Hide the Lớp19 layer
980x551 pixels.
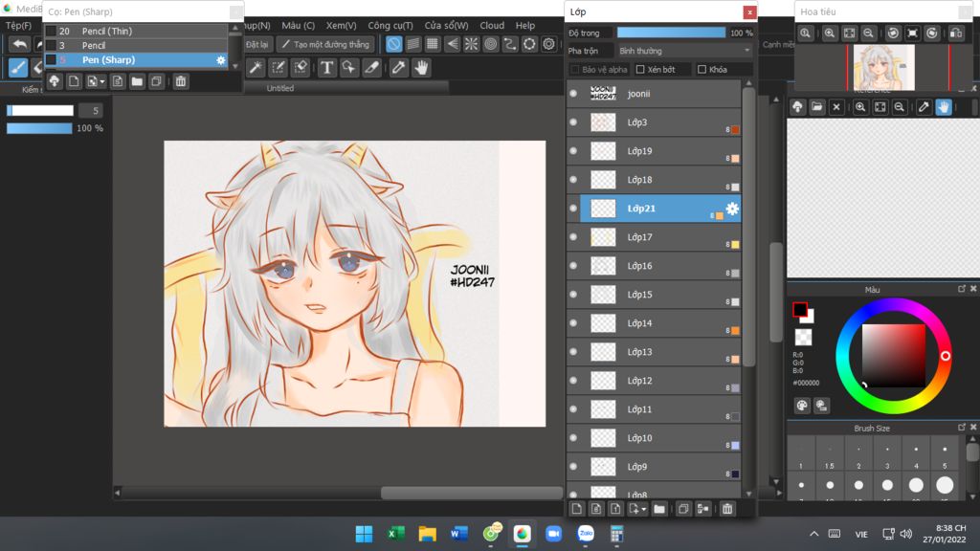573,151
